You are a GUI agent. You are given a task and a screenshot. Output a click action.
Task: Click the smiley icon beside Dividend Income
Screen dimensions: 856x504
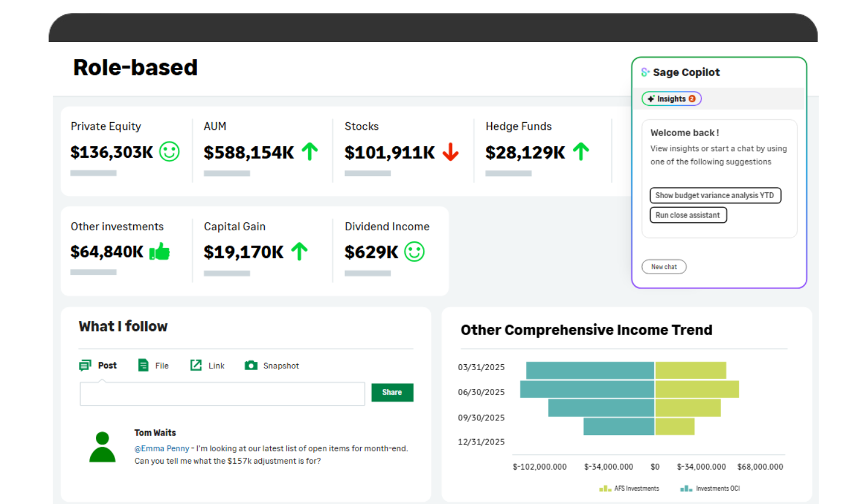click(413, 251)
